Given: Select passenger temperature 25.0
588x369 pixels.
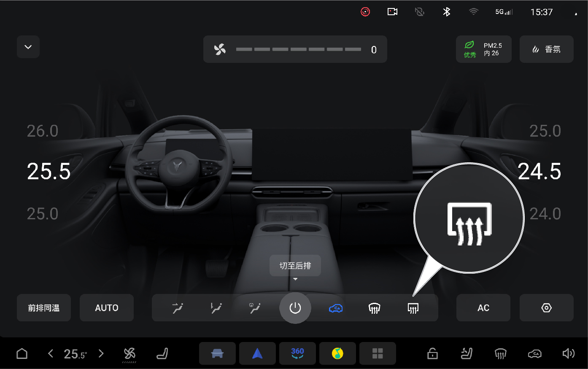Looking at the screenshot, I should pyautogui.click(x=545, y=131).
